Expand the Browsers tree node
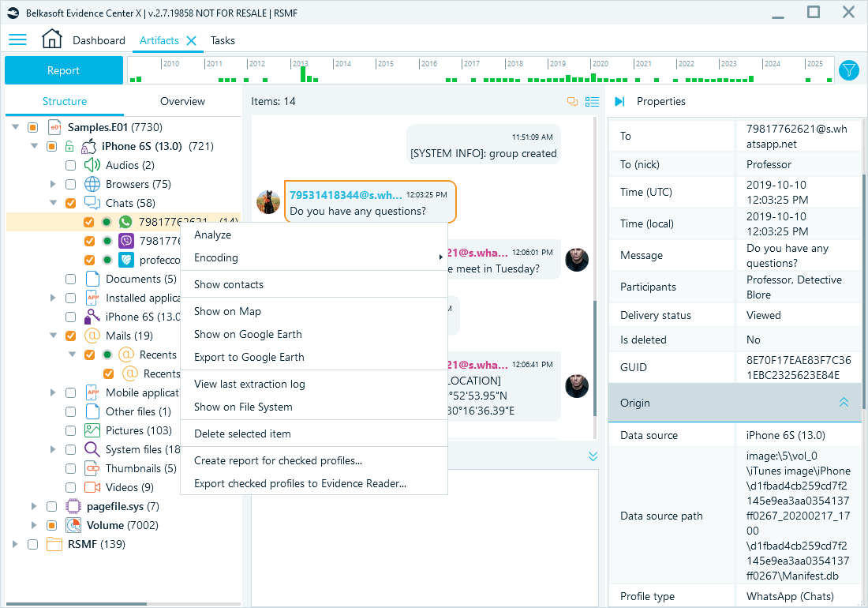Image resolution: width=868 pixels, height=608 pixels. [52, 184]
